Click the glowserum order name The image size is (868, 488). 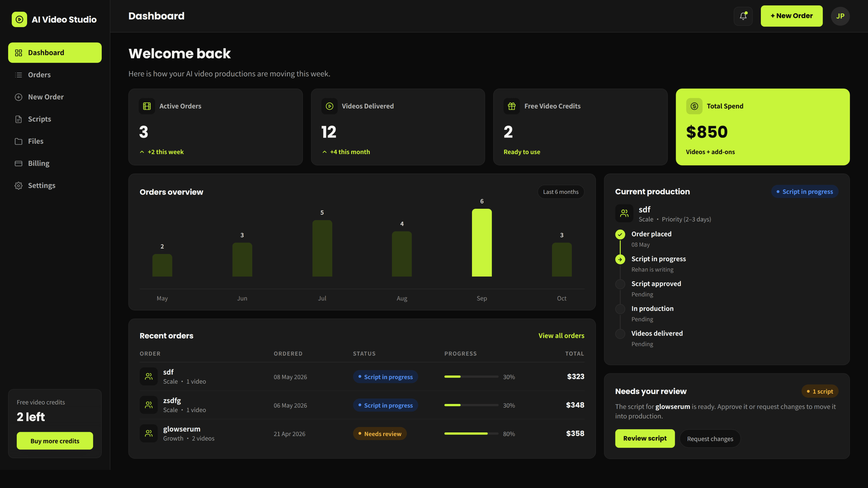coord(182,429)
